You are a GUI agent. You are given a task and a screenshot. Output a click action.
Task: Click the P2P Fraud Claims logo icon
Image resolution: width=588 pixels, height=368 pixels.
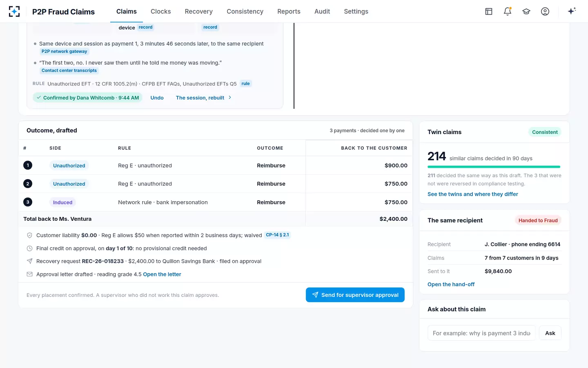pyautogui.click(x=14, y=11)
